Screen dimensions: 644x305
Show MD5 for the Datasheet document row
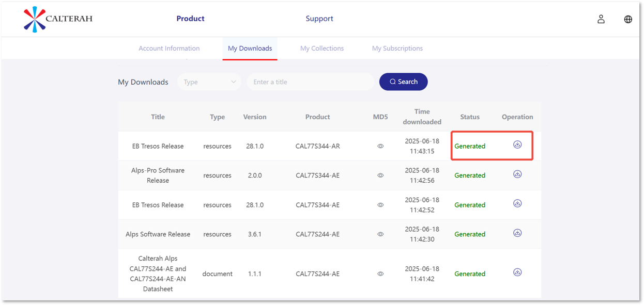[380, 274]
